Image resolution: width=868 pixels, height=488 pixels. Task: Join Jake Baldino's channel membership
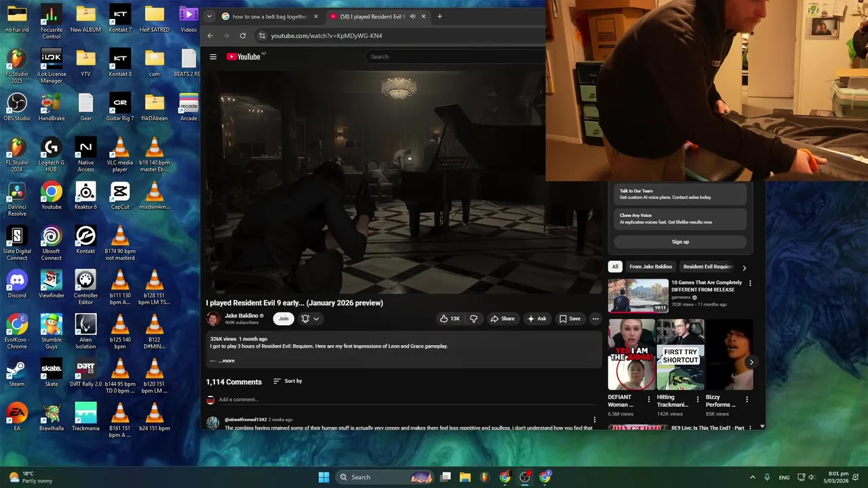point(283,319)
